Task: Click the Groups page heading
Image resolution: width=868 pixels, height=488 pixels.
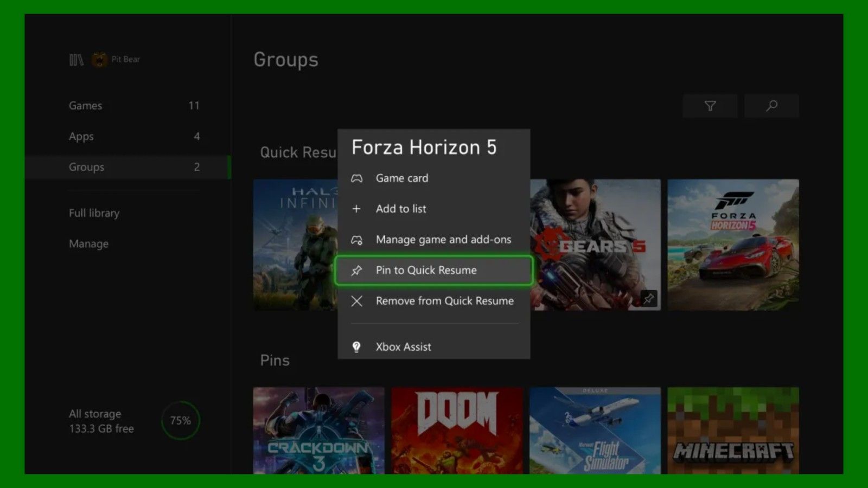Action: 286,60
